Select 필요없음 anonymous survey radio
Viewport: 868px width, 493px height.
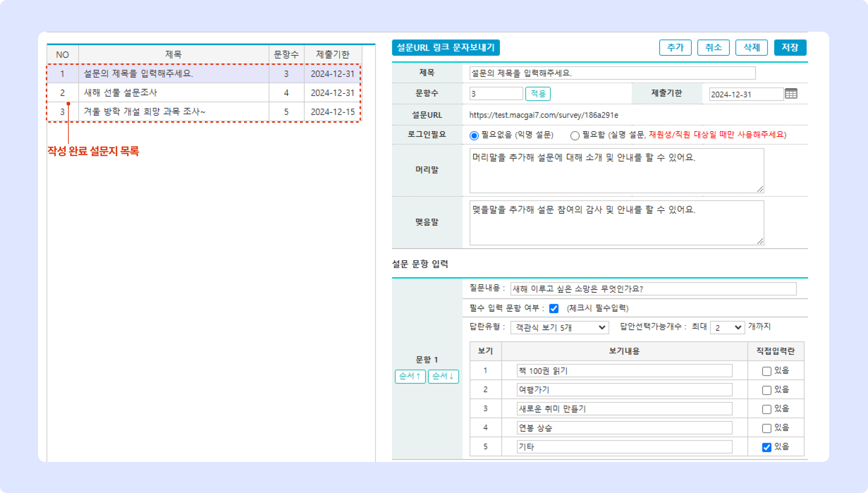pyautogui.click(x=474, y=135)
